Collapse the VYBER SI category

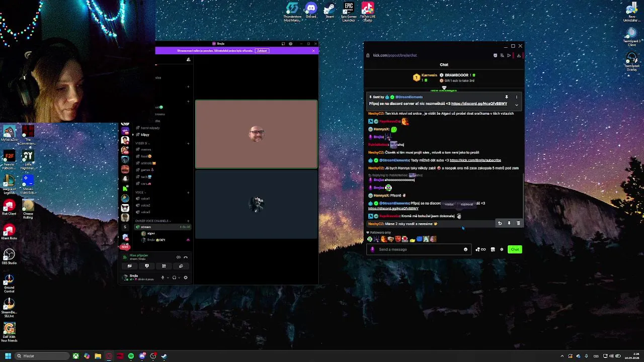tap(143, 143)
